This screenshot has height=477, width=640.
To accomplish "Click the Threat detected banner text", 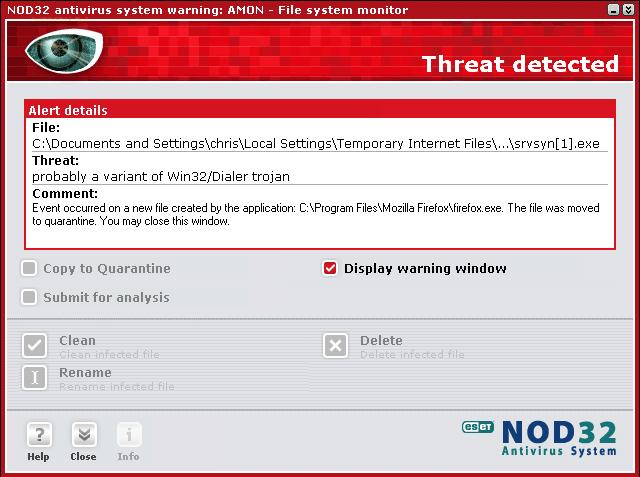I will [x=520, y=64].
